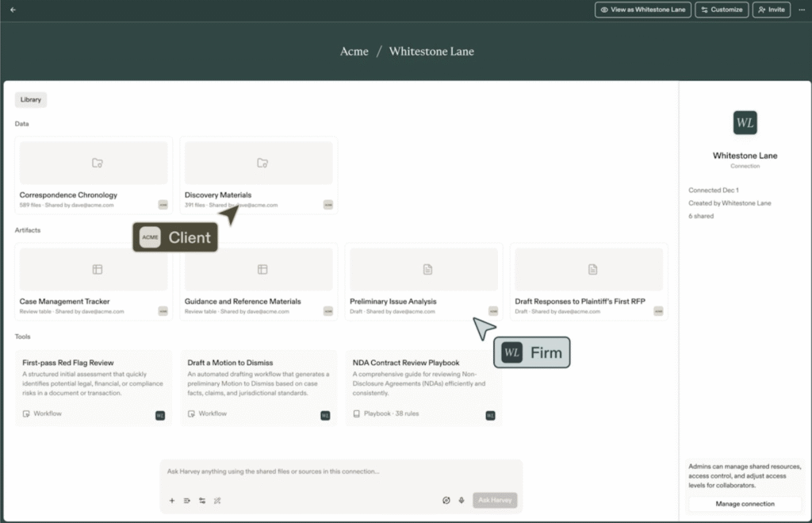Click the Manage connection button
This screenshot has width=812, height=523.
[x=745, y=504]
